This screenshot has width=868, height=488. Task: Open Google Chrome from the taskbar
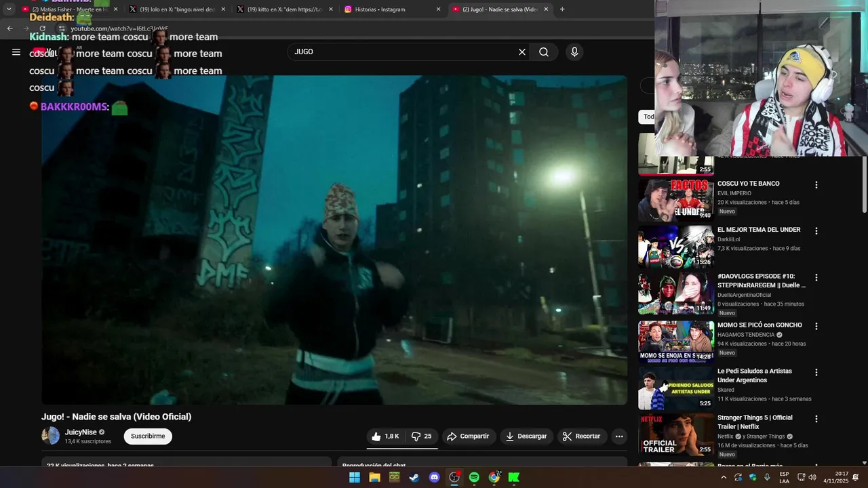(494, 477)
